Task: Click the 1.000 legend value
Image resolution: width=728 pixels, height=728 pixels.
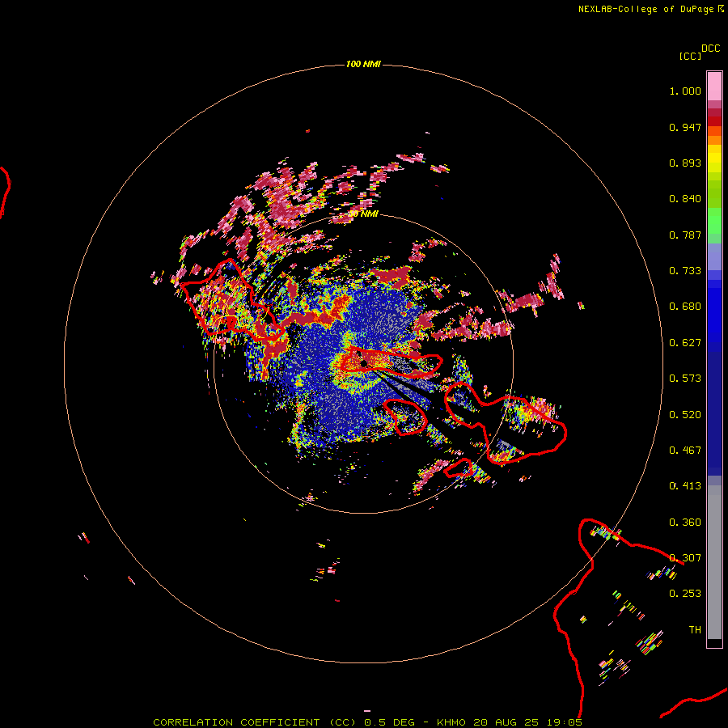Action: click(x=685, y=91)
